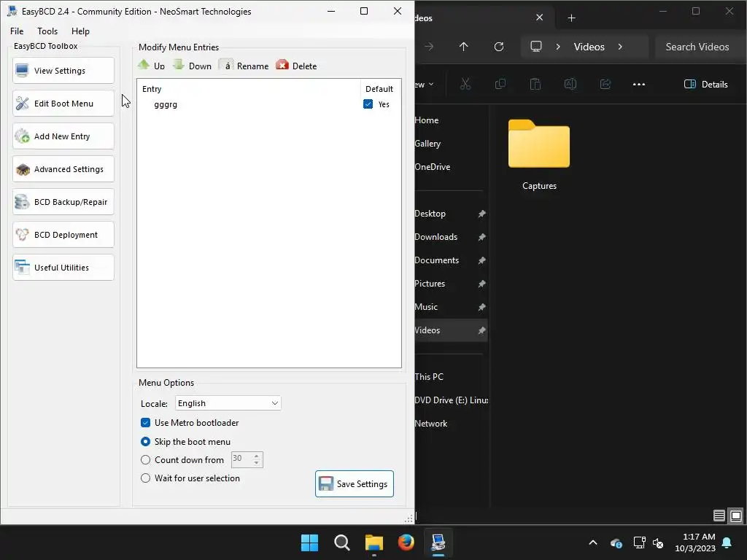Open BCD Backup/Repair tool
This screenshot has height=560, width=747.
(63, 202)
